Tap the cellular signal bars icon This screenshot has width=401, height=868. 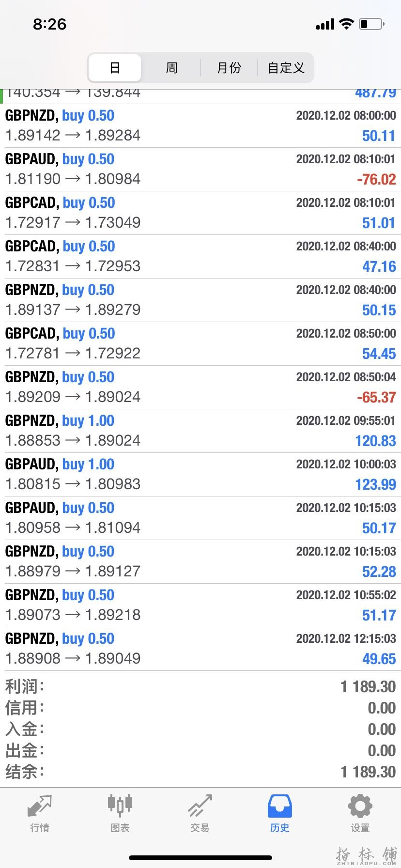325,24
